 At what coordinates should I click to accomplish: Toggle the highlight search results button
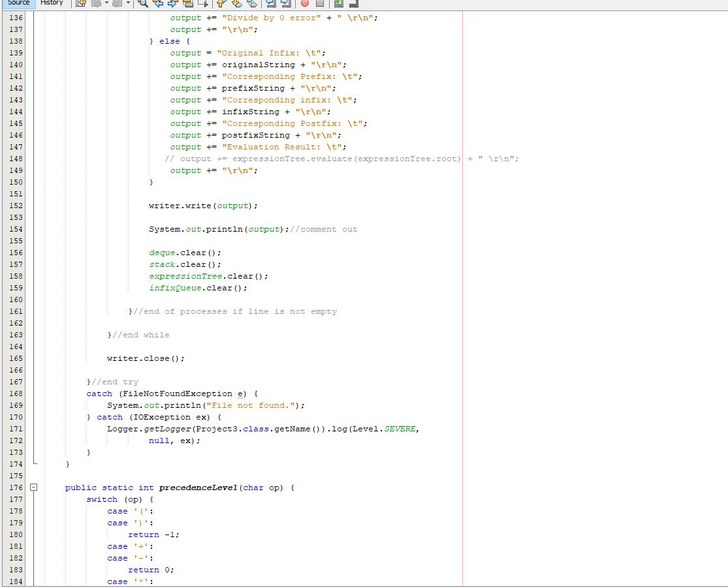click(188, 3)
